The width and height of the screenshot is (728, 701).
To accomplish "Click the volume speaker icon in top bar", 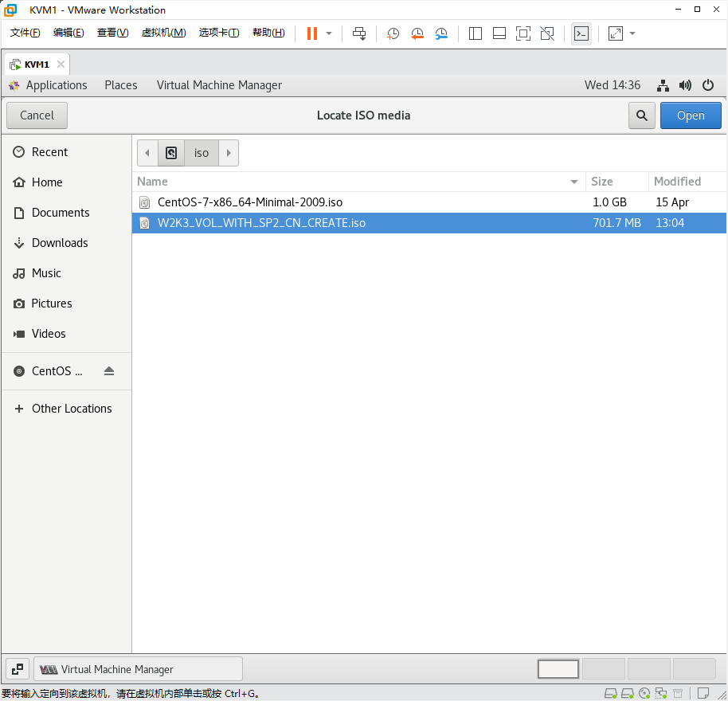I will [685, 85].
